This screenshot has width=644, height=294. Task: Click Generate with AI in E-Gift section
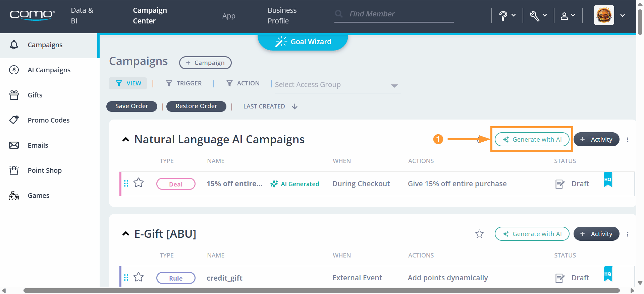point(532,234)
